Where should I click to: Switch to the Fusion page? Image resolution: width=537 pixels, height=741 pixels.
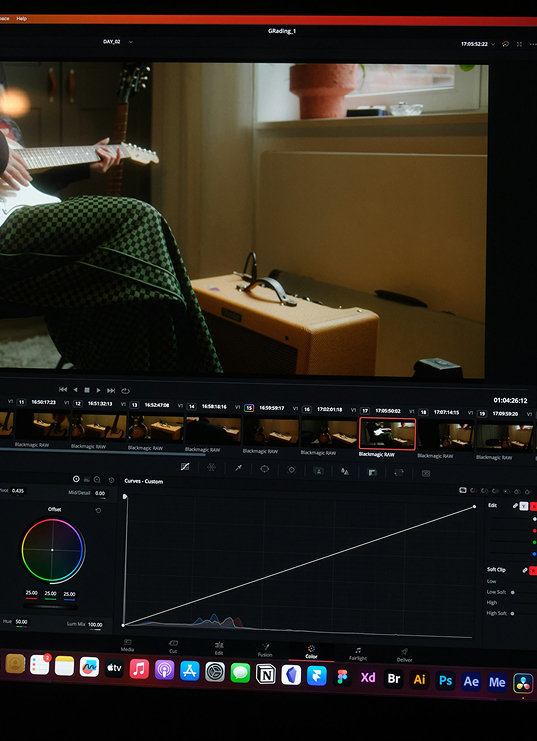pyautogui.click(x=265, y=650)
